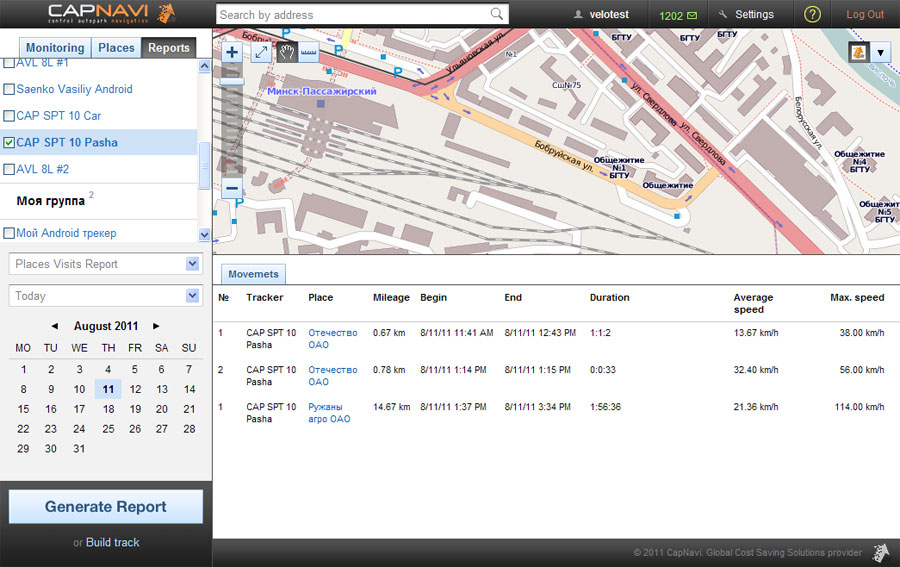This screenshot has height=567, width=900.
Task: Click the August 2011 month title
Action: click(106, 326)
